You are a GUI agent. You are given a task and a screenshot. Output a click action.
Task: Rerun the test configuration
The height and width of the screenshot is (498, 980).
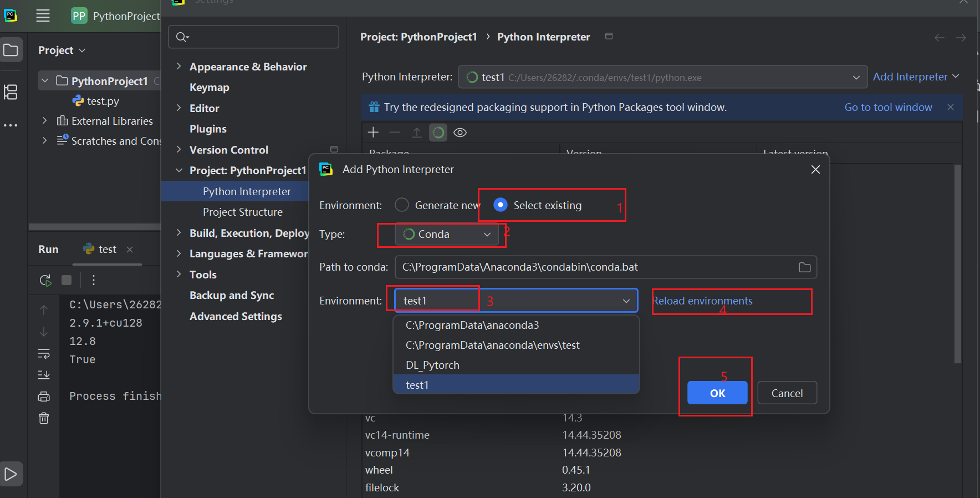45,280
